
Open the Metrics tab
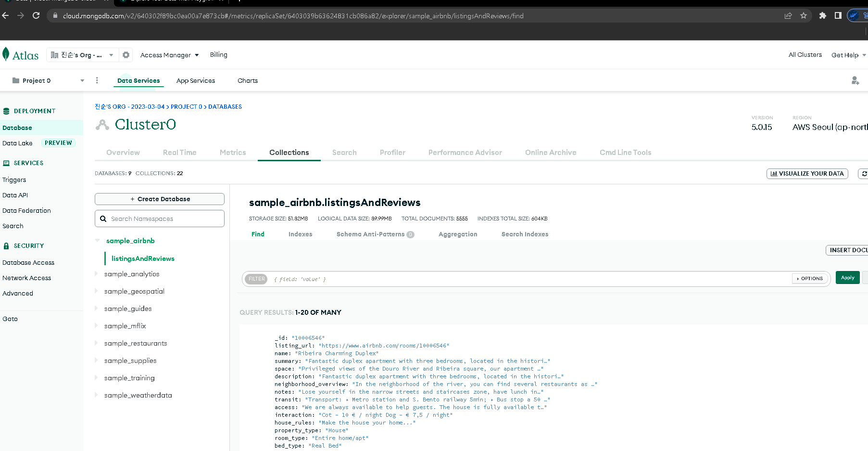click(x=233, y=153)
